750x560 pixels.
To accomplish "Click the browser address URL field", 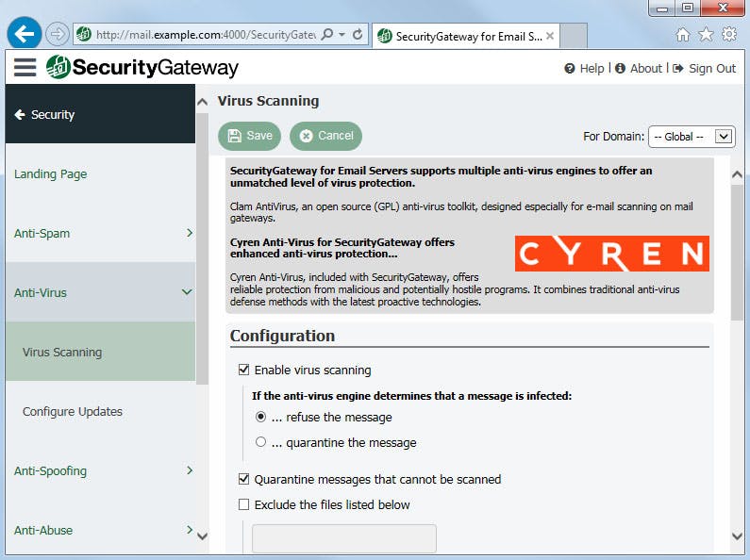I will tap(206, 34).
